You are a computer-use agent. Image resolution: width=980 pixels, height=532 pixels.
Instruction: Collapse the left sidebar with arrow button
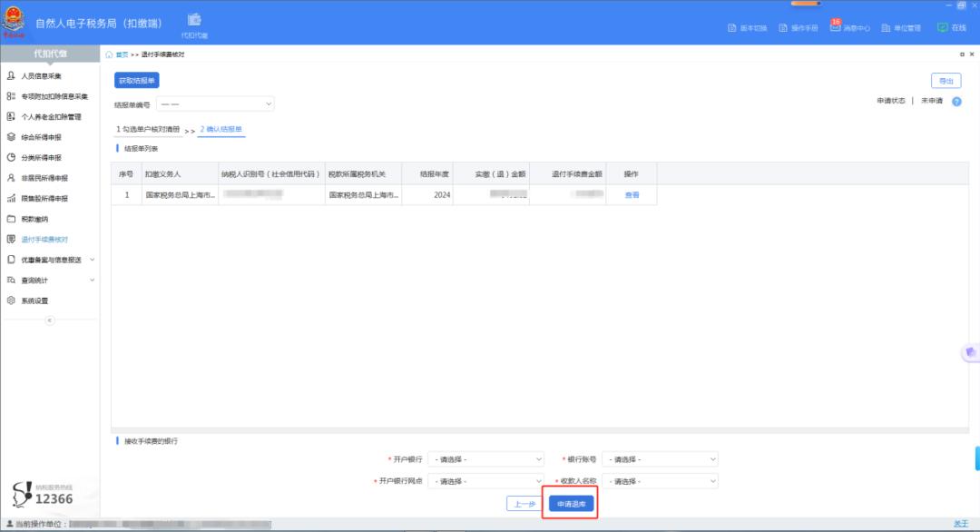50,320
